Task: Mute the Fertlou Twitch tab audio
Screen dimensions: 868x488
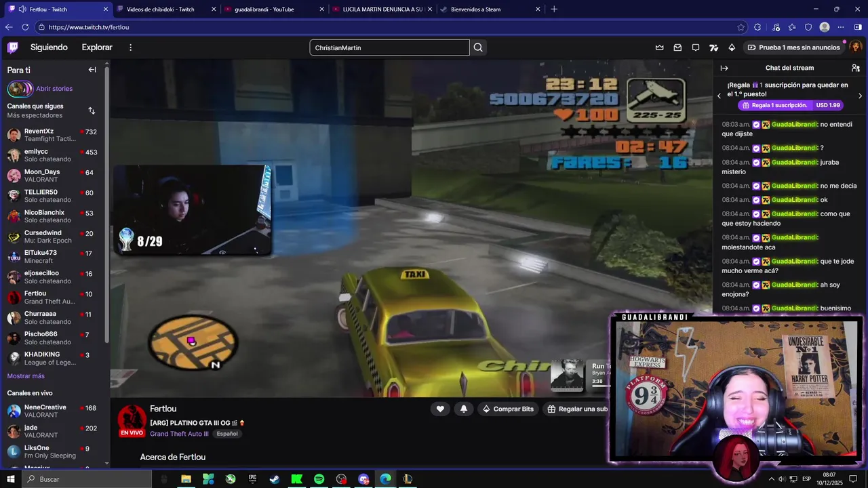Action: [22, 9]
